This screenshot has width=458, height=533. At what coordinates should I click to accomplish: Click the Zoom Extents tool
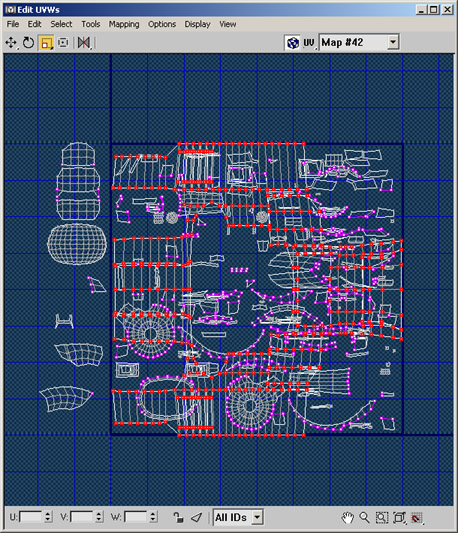click(399, 517)
